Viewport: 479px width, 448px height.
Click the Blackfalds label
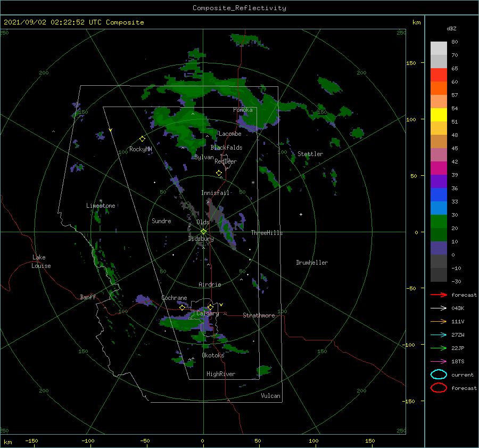226,148
